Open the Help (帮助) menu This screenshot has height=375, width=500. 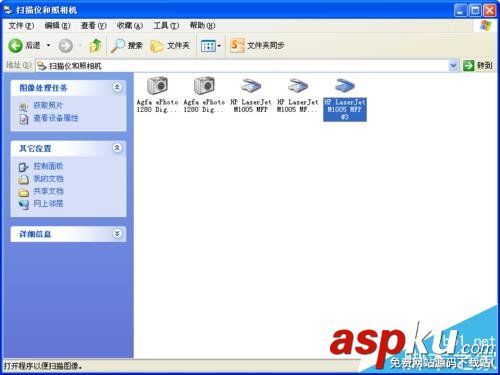[x=202, y=25]
